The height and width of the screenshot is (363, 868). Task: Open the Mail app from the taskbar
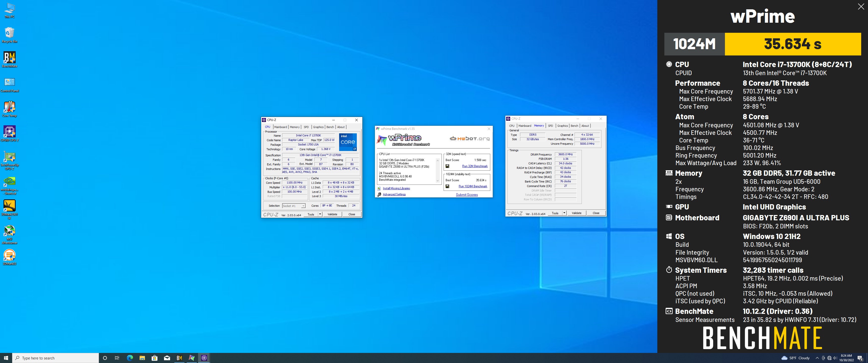click(167, 358)
